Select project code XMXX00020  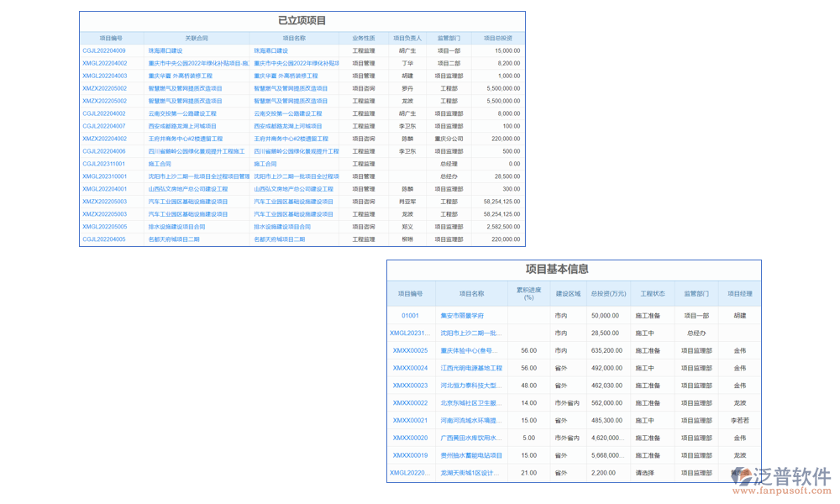point(410,438)
